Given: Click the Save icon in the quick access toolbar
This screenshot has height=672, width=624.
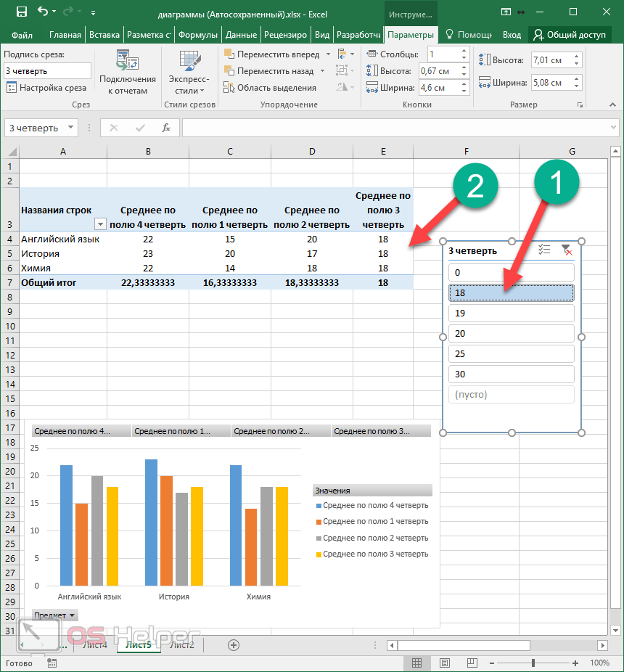Looking at the screenshot, I should (x=21, y=12).
